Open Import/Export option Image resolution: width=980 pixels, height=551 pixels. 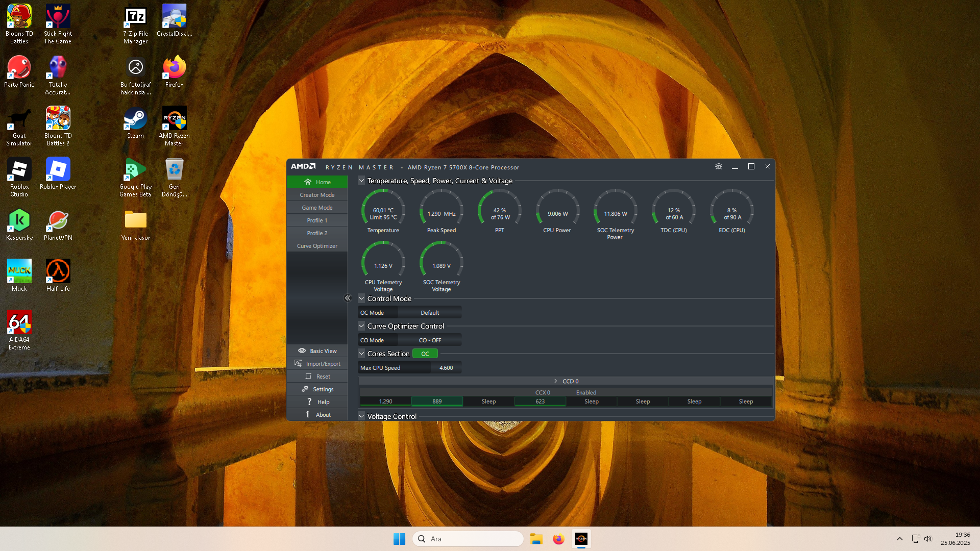click(317, 364)
